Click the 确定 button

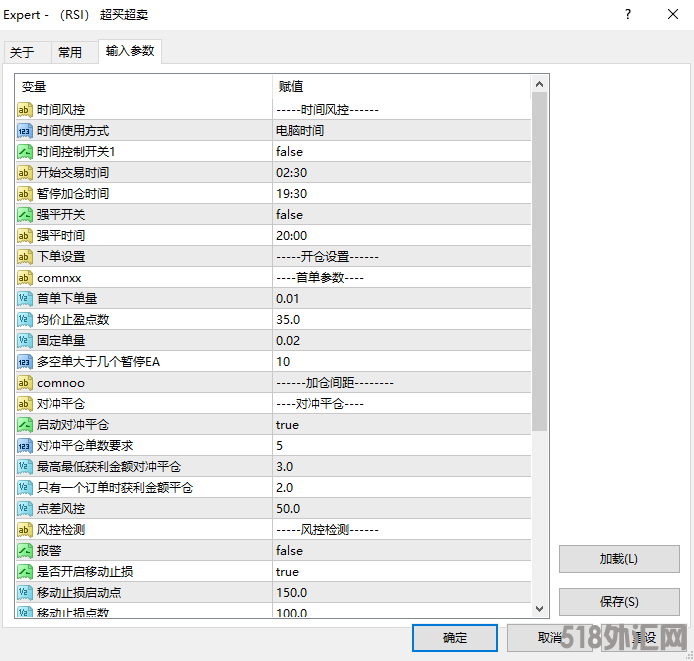[x=455, y=638]
